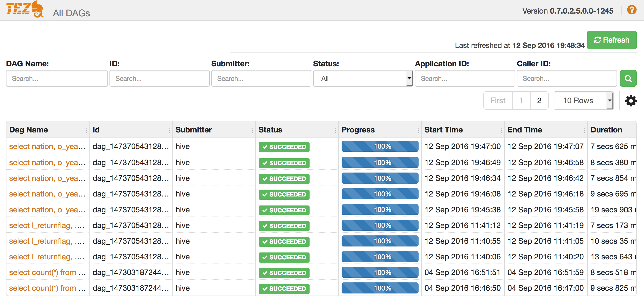This screenshot has width=644, height=299.
Task: Open column settings via the gear icon
Action: [x=631, y=101]
